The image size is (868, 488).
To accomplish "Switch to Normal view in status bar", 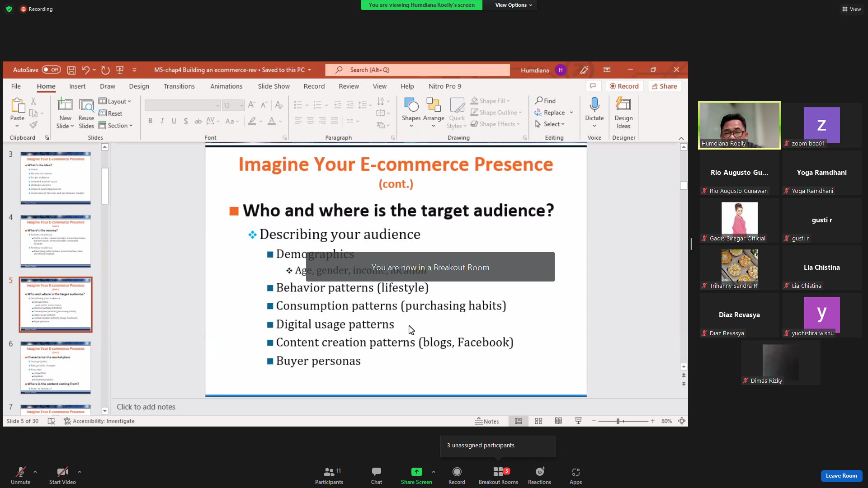I will tap(519, 421).
